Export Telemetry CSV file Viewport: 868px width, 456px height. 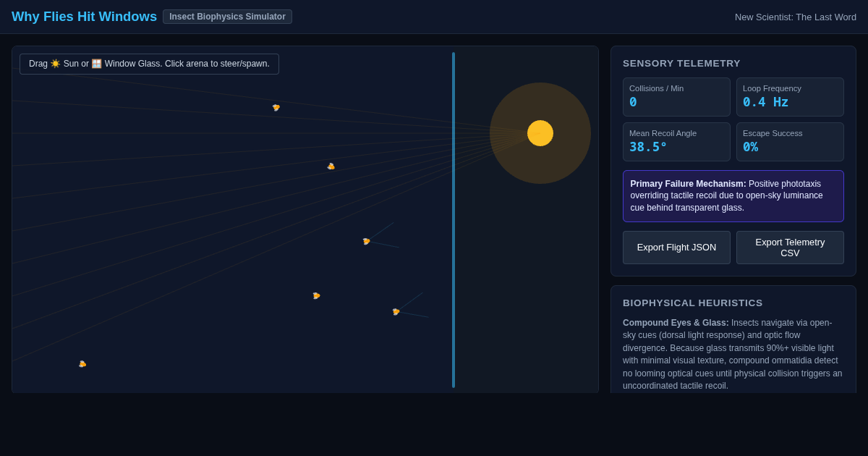click(790, 248)
